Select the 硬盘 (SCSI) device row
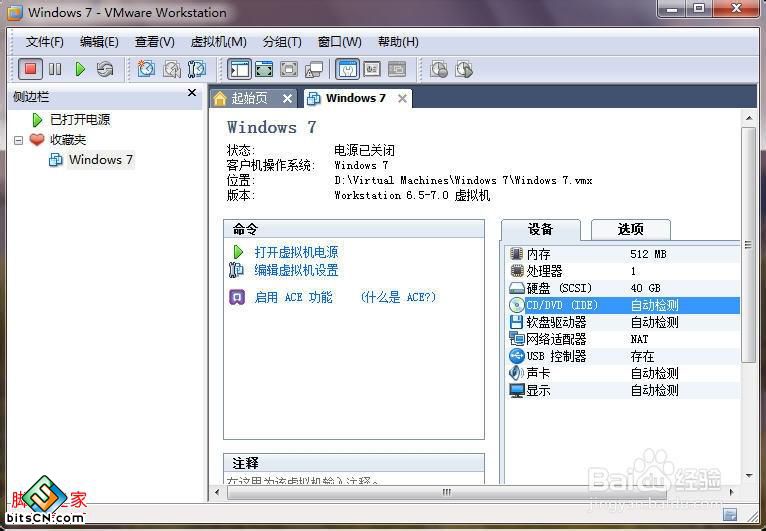The width and height of the screenshot is (766, 531). click(x=623, y=288)
